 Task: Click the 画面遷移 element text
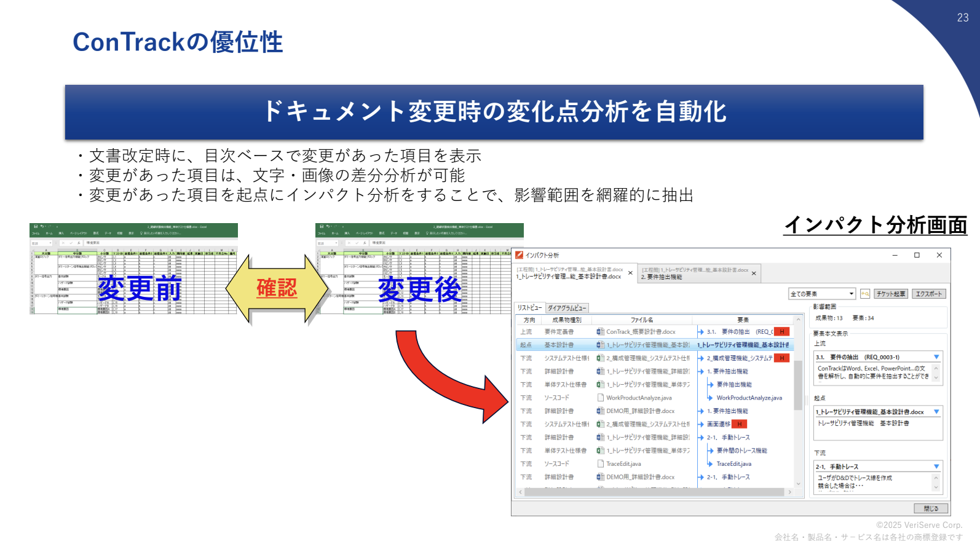coord(719,424)
